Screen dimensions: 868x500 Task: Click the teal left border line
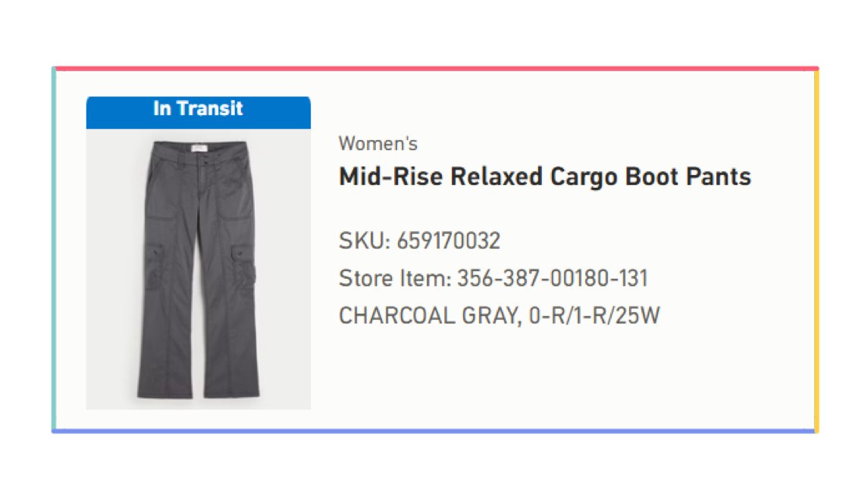coord(54,249)
